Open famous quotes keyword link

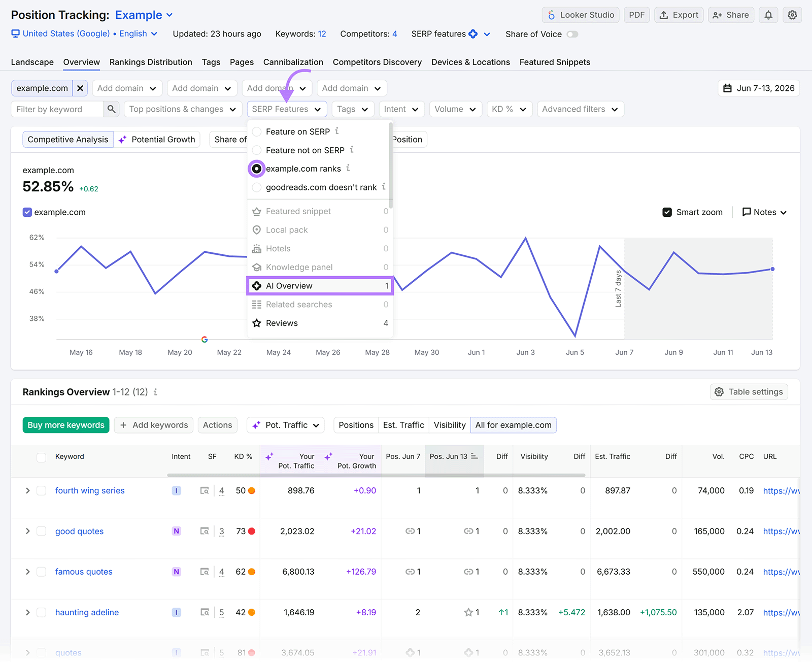(x=84, y=572)
